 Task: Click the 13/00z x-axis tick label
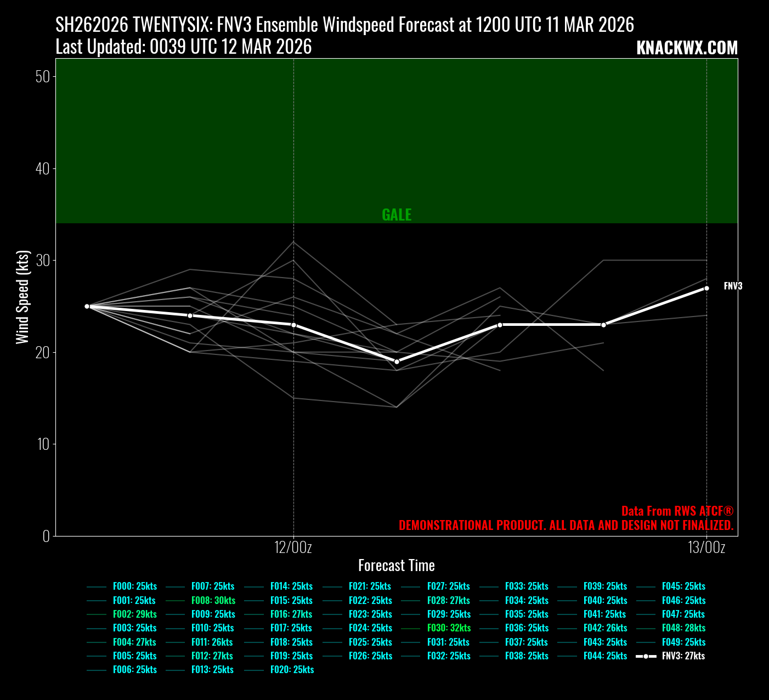(x=706, y=547)
